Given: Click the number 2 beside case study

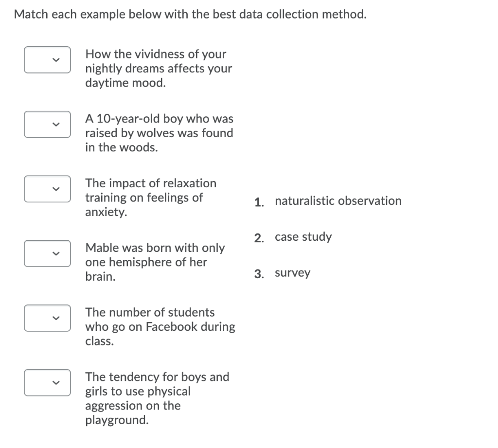Looking at the screenshot, I should [258, 237].
